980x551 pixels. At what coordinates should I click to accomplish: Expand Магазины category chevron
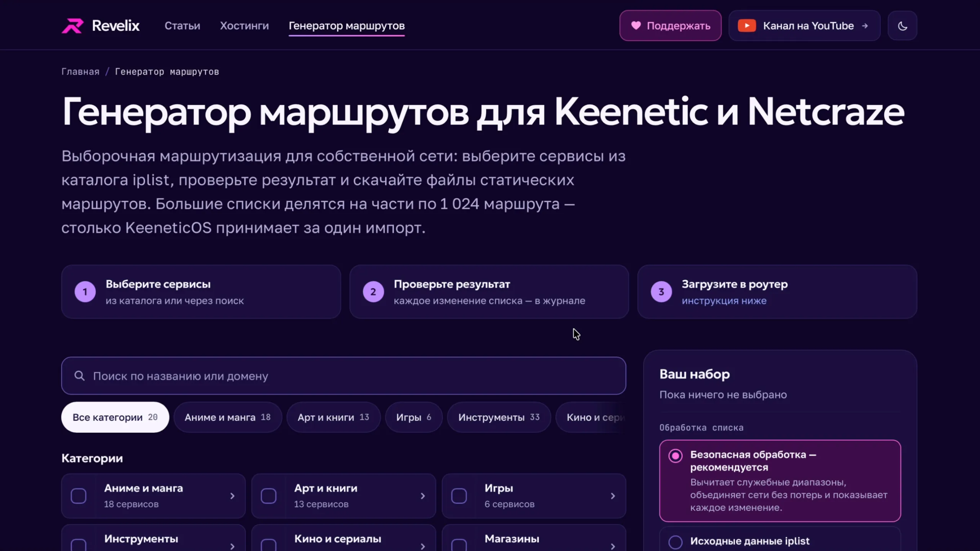pos(613,546)
